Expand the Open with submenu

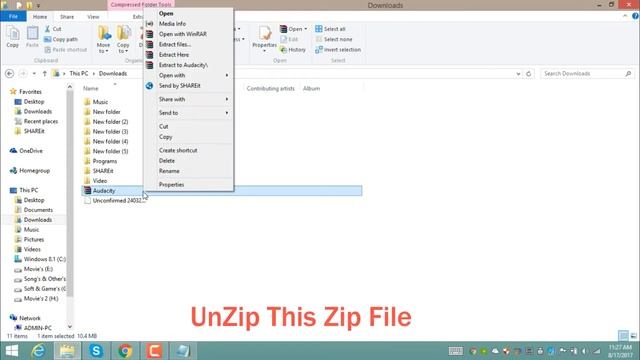[189, 75]
